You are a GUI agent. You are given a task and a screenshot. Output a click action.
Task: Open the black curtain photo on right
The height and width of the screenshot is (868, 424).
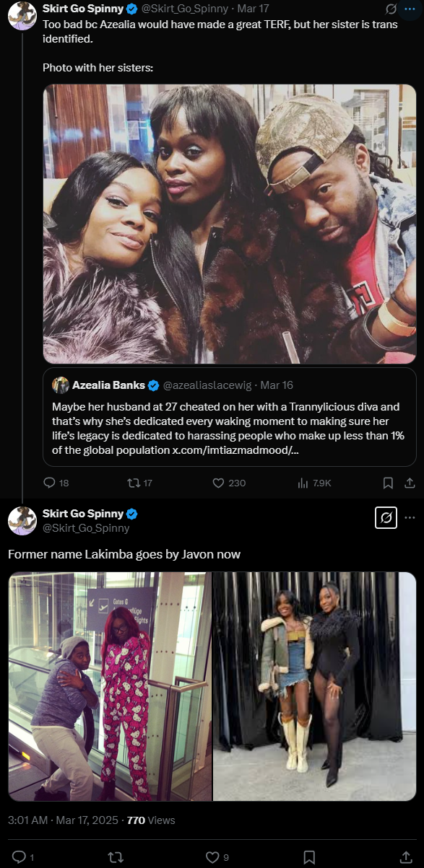(315, 686)
